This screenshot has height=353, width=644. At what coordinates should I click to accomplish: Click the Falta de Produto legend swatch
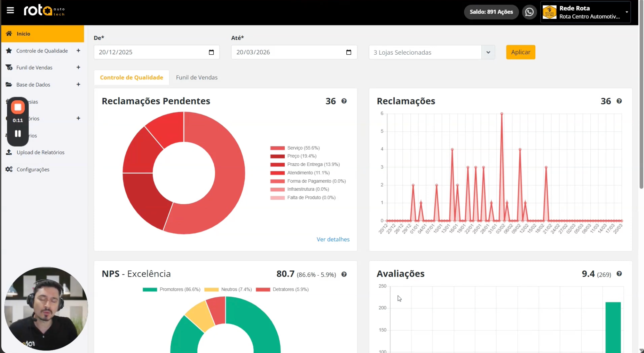coord(278,198)
